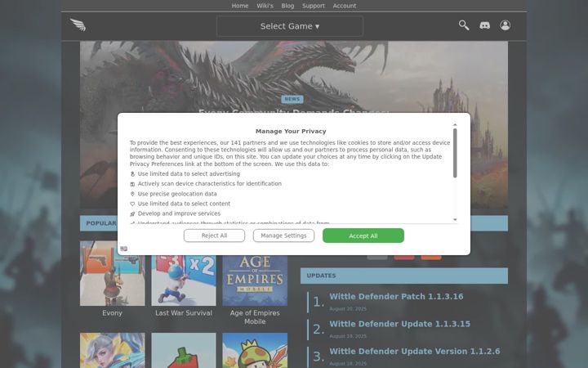Viewport: 588px width, 368px height.
Task: Click the Last War Survival label
Action: (184, 312)
